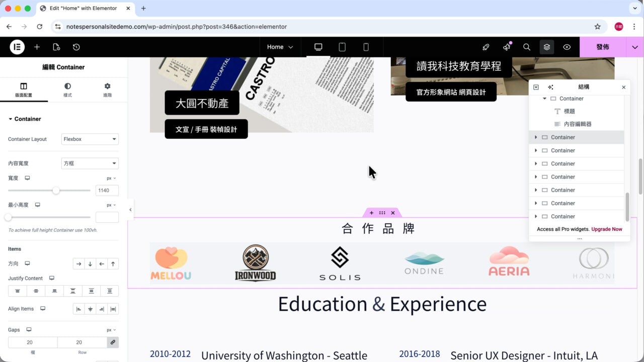Switch to Mobile responsive view
Screen dimensions: 644x362
point(366,47)
